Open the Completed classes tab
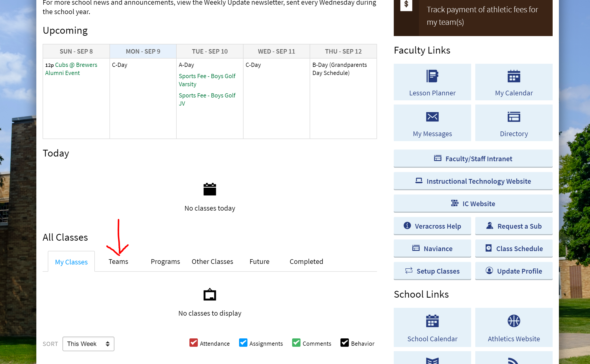 point(306,262)
